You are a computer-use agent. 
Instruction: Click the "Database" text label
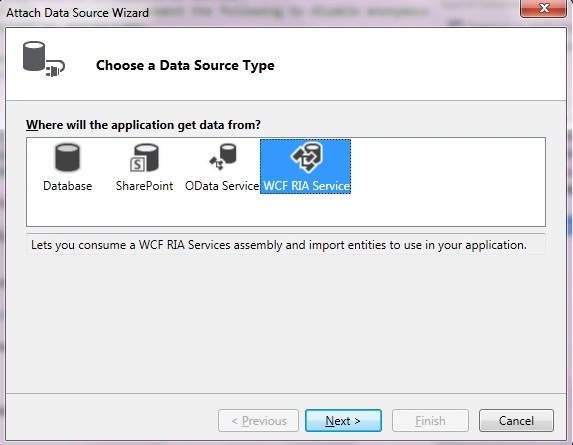pos(67,186)
